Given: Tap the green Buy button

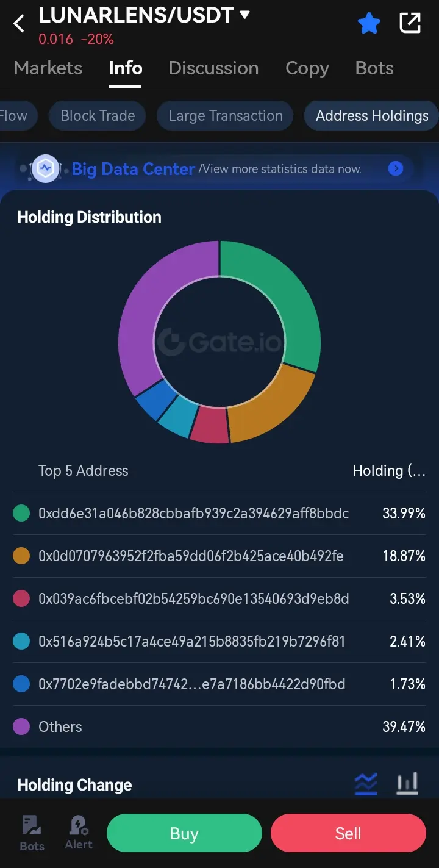Looking at the screenshot, I should pos(184,833).
